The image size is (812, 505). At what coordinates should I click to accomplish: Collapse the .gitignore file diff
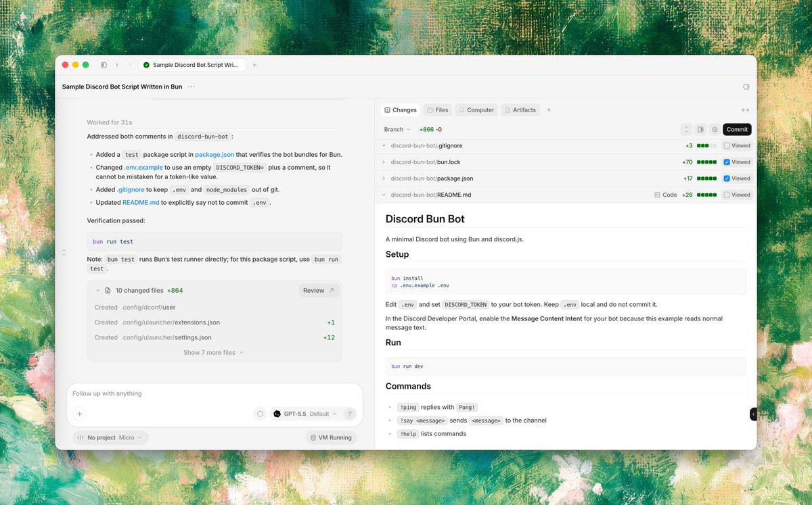click(x=384, y=145)
